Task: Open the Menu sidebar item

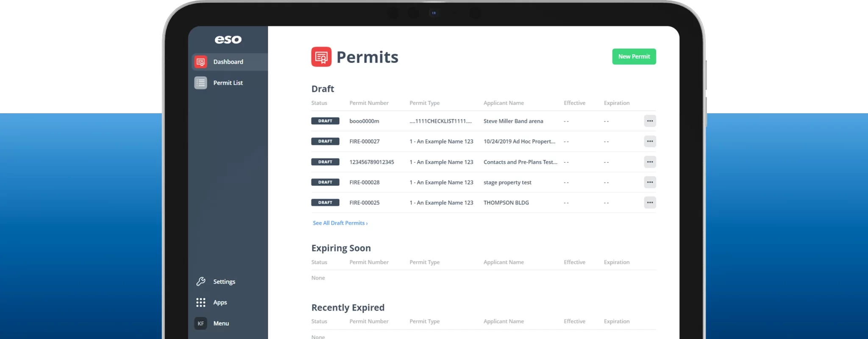Action: 221,323
